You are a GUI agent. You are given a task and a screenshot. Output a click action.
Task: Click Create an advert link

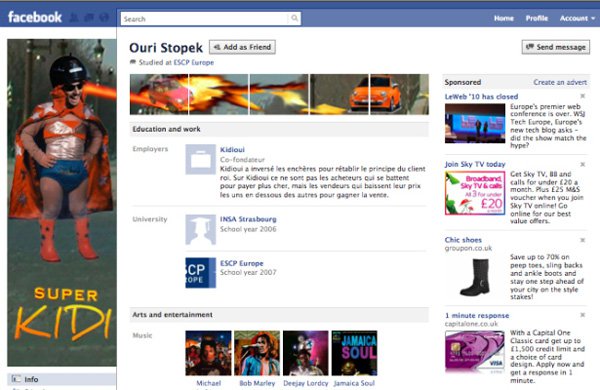click(560, 82)
